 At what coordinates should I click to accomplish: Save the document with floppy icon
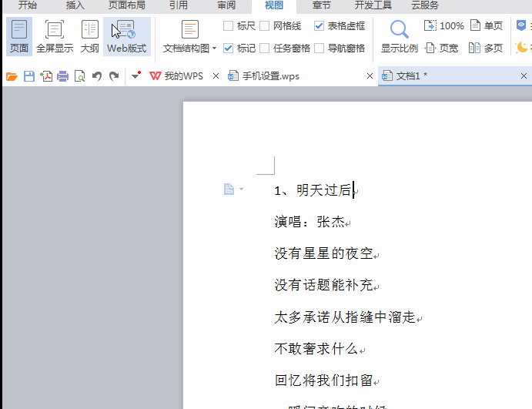click(x=29, y=76)
